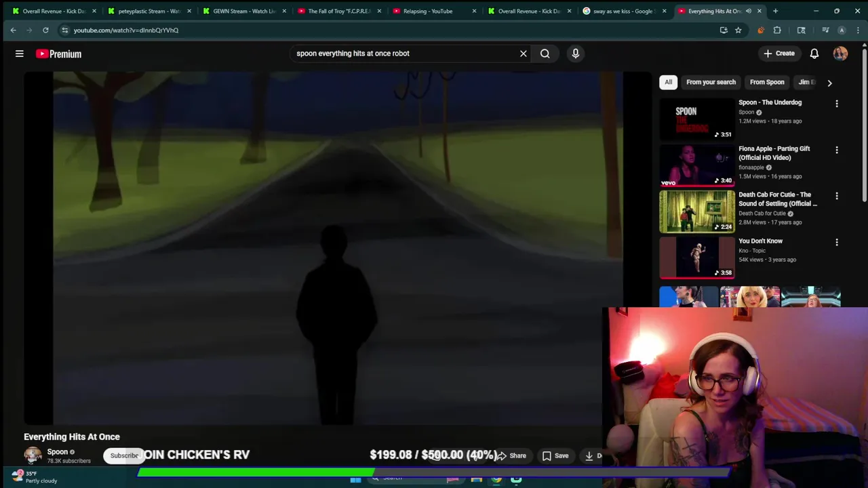868x488 pixels.
Task: Open the Windows Start button
Action: 355,480
